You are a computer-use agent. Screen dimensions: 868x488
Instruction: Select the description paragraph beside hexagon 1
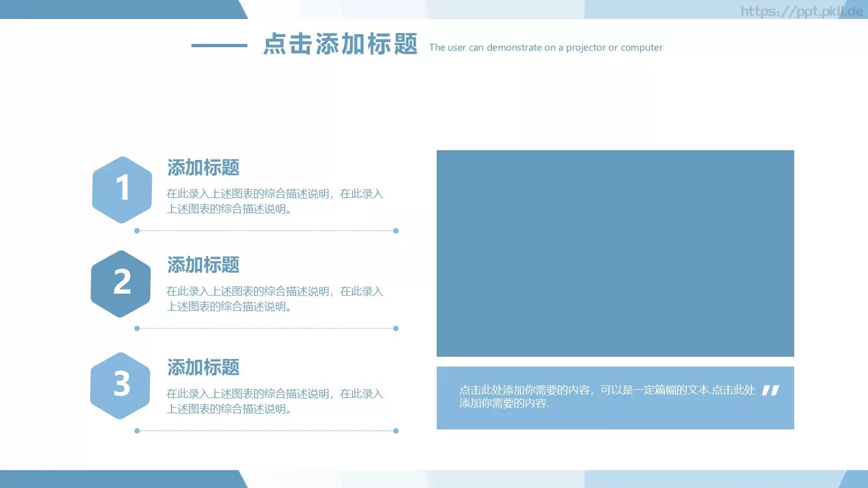275,201
